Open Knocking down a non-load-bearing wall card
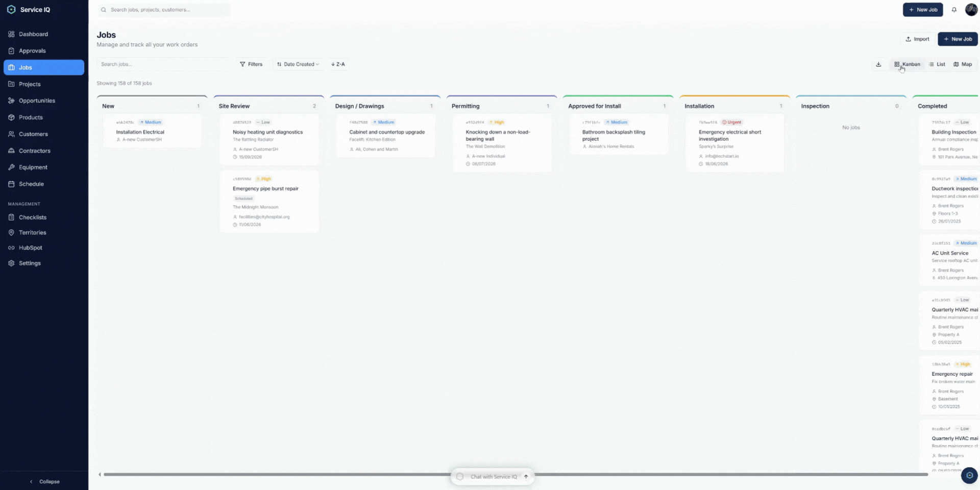980x490 pixels. (x=502, y=143)
